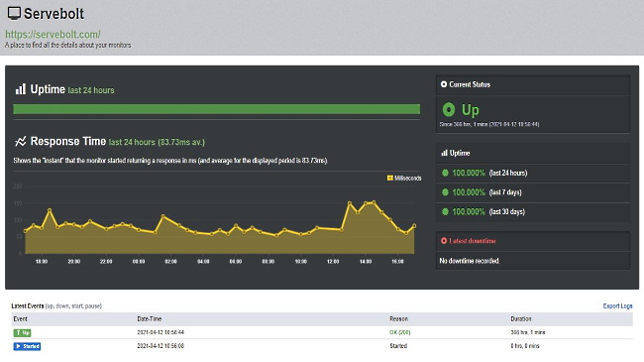The width and height of the screenshot is (644, 362).
Task: Click green dot beside last 7 days uptime
Action: click(445, 192)
